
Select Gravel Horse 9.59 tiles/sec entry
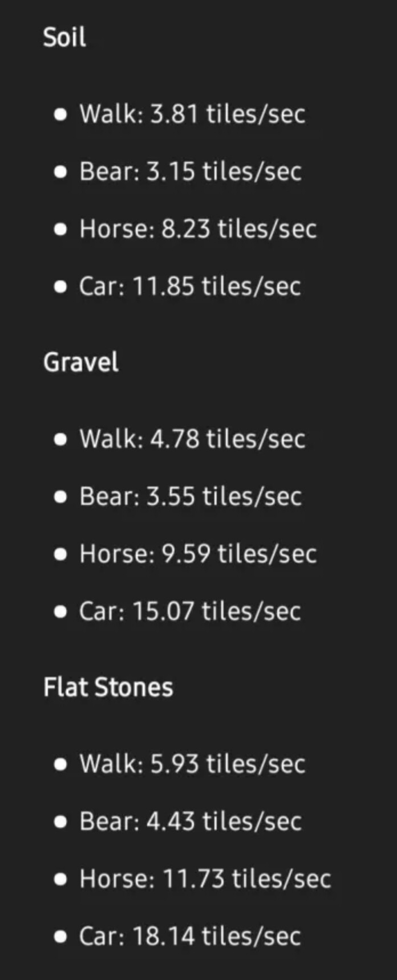click(x=198, y=554)
